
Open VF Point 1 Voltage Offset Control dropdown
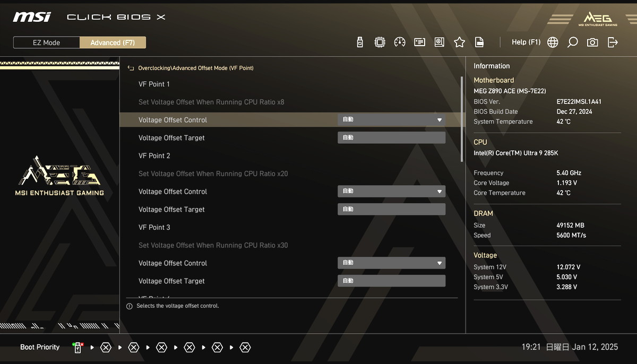pos(391,120)
